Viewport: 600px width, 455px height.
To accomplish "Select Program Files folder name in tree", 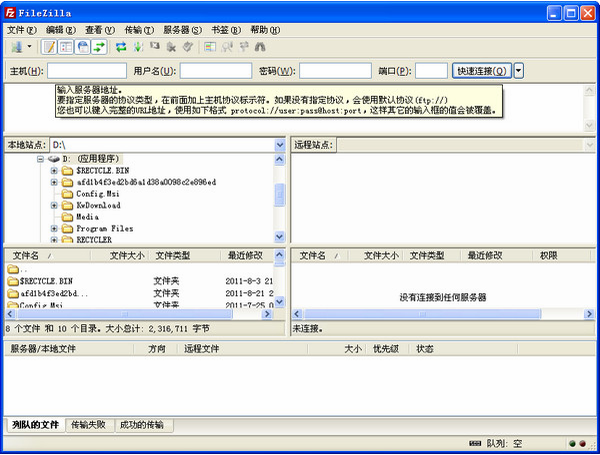I will click(x=104, y=228).
